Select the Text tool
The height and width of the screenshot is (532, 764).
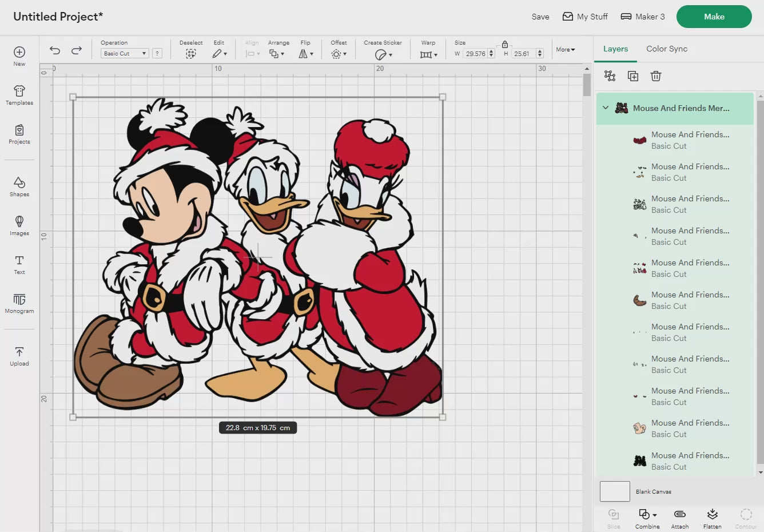(x=19, y=264)
